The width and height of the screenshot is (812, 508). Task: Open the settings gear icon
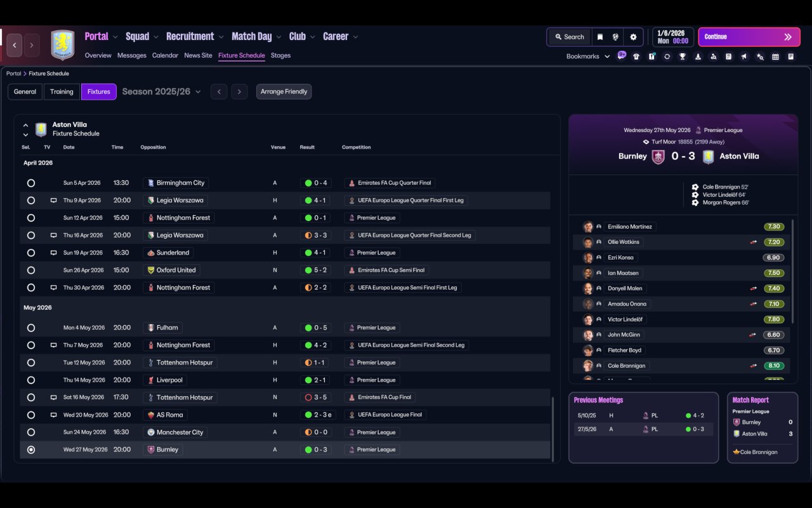coord(633,37)
